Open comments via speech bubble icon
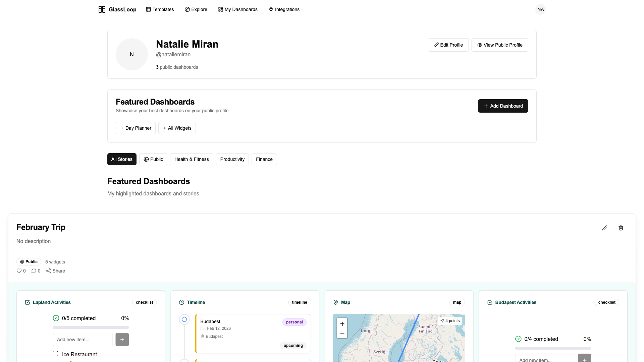The height and width of the screenshot is (362, 644). 34,271
